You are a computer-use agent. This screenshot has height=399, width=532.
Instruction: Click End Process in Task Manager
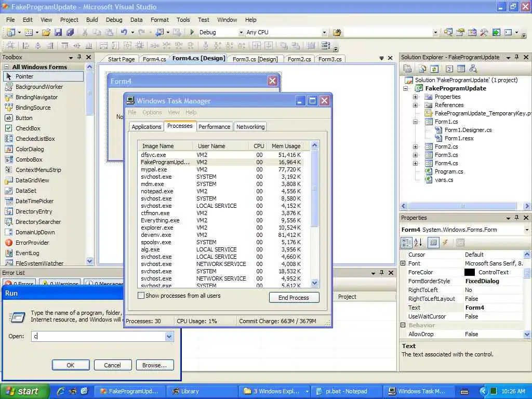[x=294, y=298]
